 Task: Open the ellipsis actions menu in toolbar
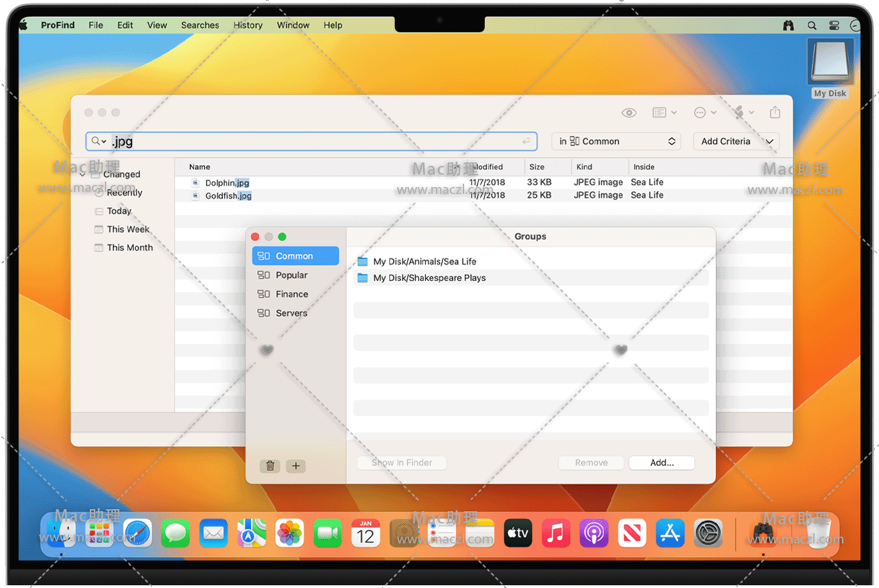coord(704,112)
